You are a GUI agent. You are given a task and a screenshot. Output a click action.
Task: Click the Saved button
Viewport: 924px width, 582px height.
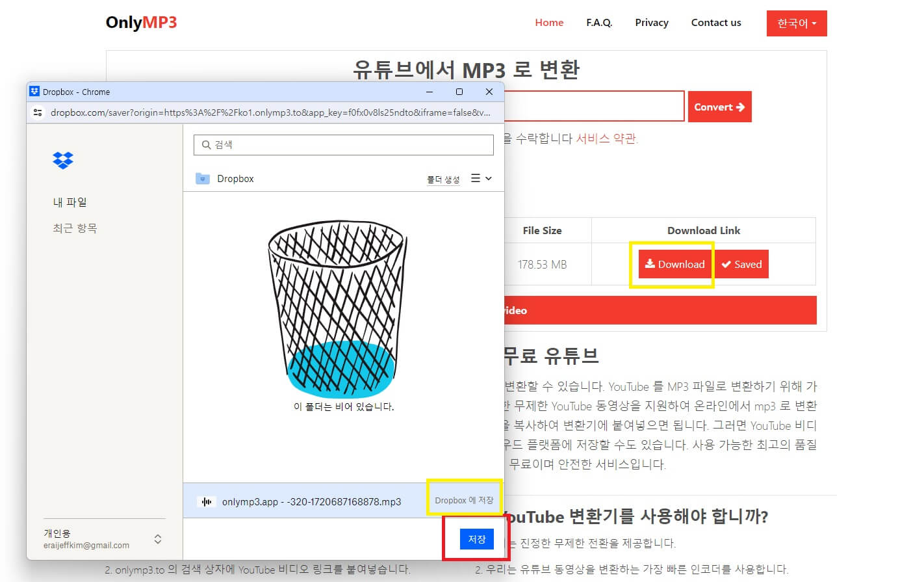click(741, 264)
